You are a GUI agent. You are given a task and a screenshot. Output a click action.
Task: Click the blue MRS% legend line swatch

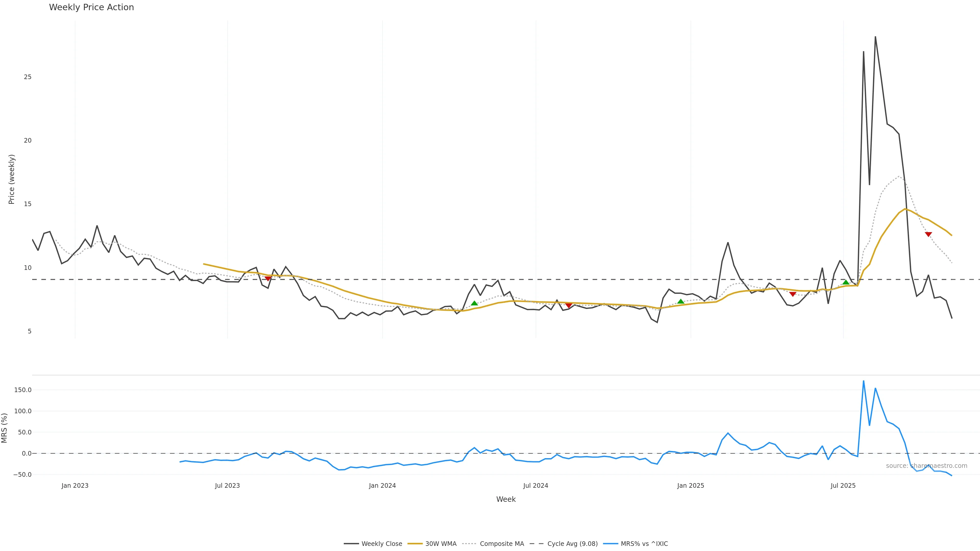click(611, 544)
